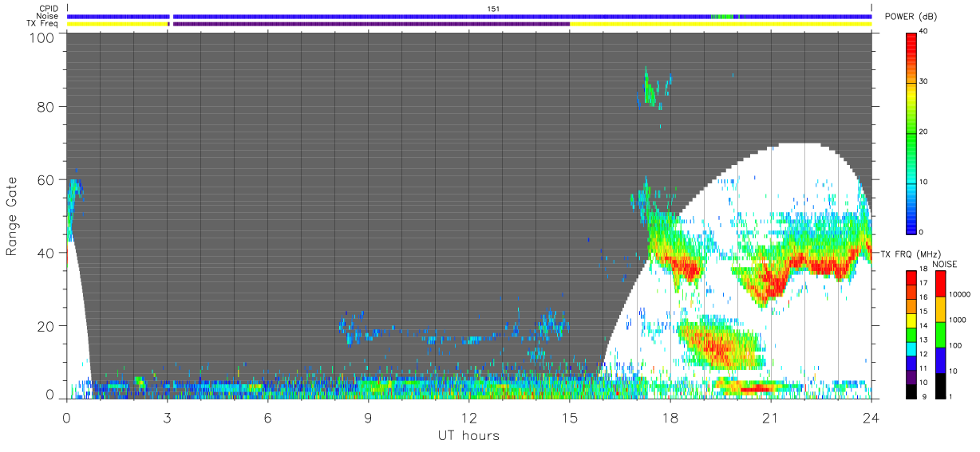Click the 100 label on Range Gate axis
The width and height of the screenshot is (980, 452).
tap(41, 37)
